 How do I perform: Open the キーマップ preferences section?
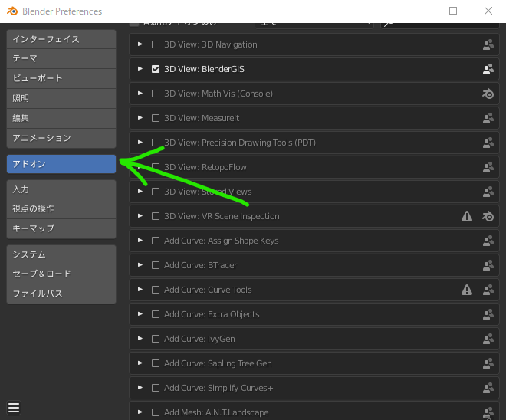click(x=61, y=228)
